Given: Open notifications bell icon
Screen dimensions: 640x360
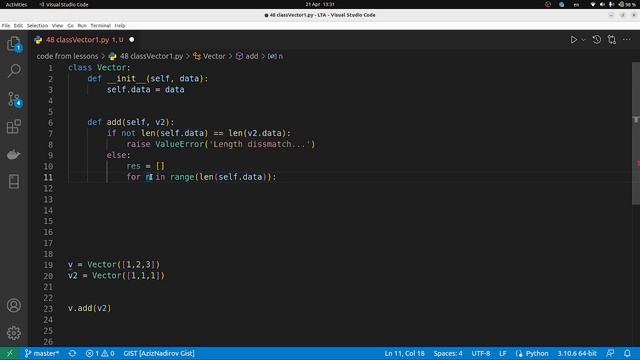Looking at the screenshot, I should pos(627,353).
